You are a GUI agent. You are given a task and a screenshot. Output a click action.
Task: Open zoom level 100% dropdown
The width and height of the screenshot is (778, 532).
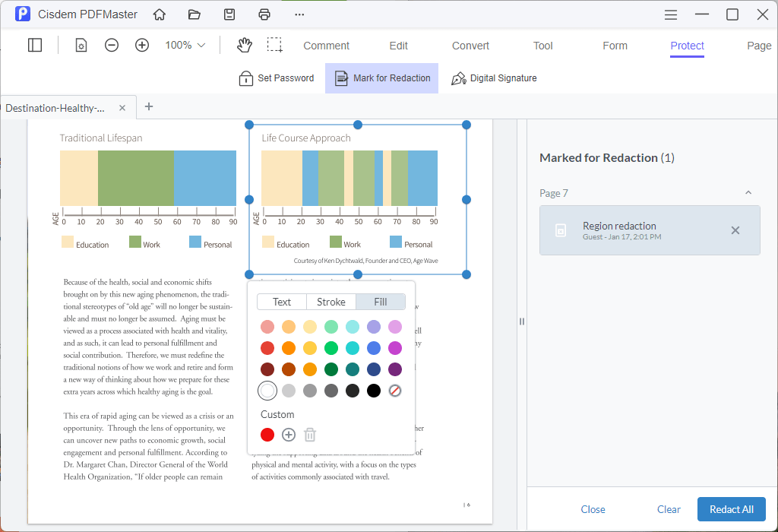pos(185,45)
